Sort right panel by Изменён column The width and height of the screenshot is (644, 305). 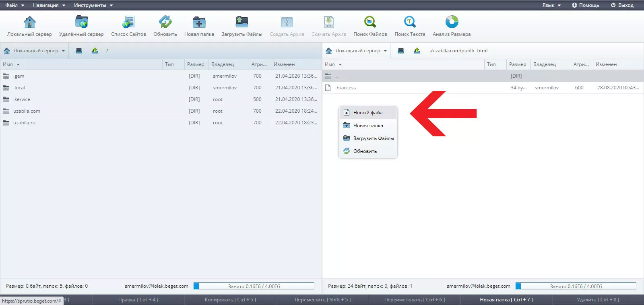[x=606, y=64]
